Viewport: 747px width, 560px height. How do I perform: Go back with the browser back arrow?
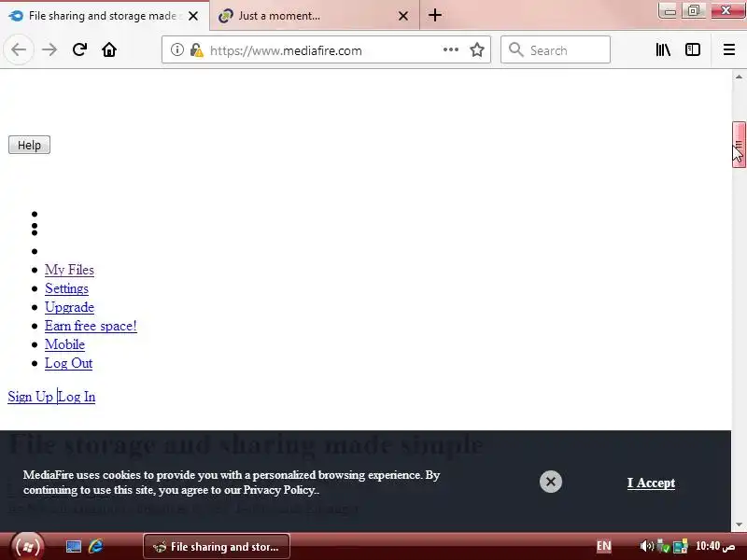pyautogui.click(x=19, y=49)
